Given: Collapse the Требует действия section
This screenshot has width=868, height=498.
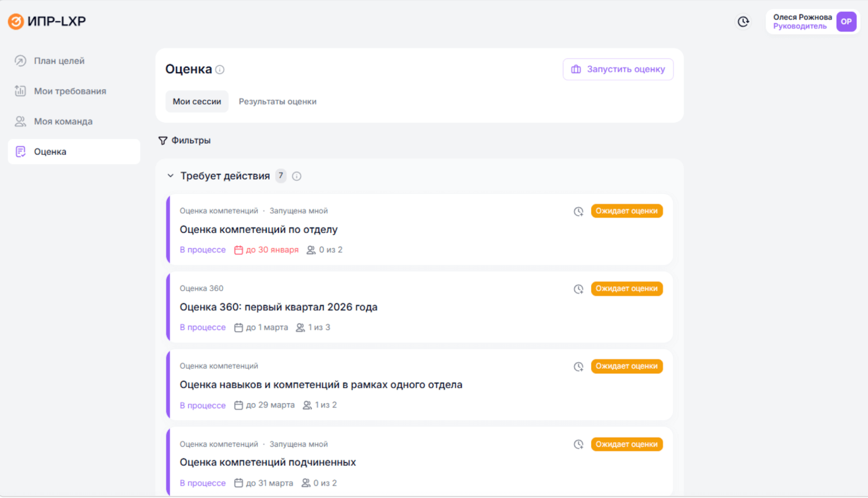Looking at the screenshot, I should pos(170,176).
